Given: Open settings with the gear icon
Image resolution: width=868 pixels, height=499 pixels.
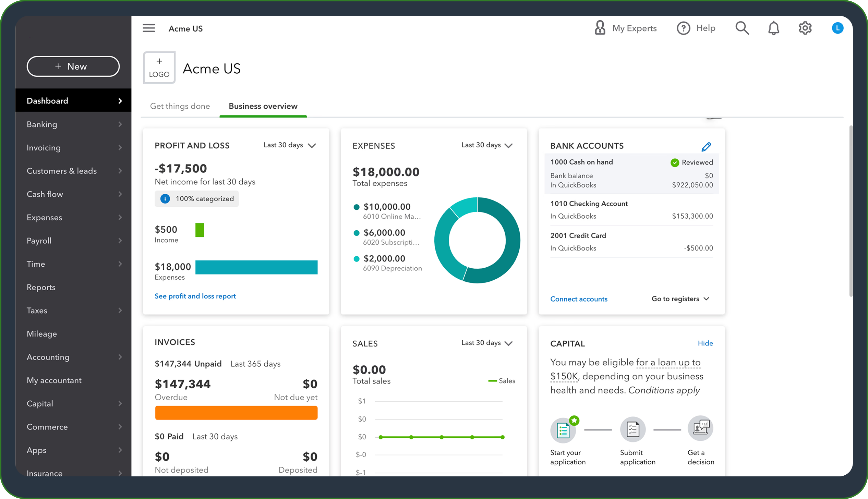Looking at the screenshot, I should pos(805,28).
